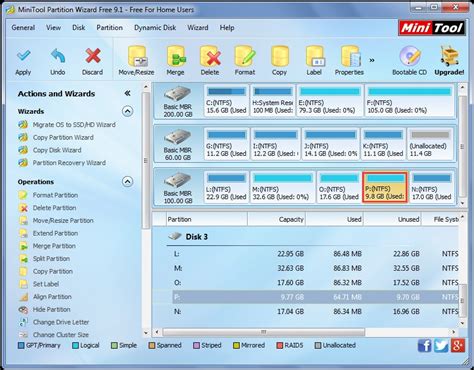
Task: Click the Bootable CD icon
Action: tap(410, 56)
